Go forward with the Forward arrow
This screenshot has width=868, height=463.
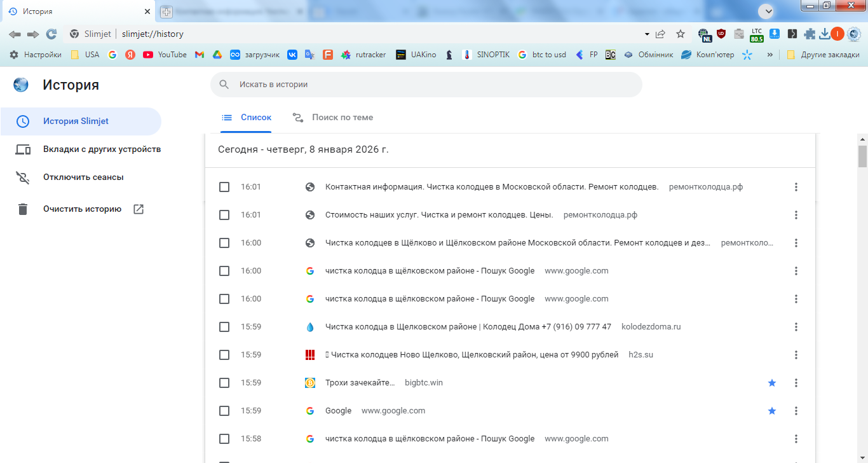[x=33, y=34]
